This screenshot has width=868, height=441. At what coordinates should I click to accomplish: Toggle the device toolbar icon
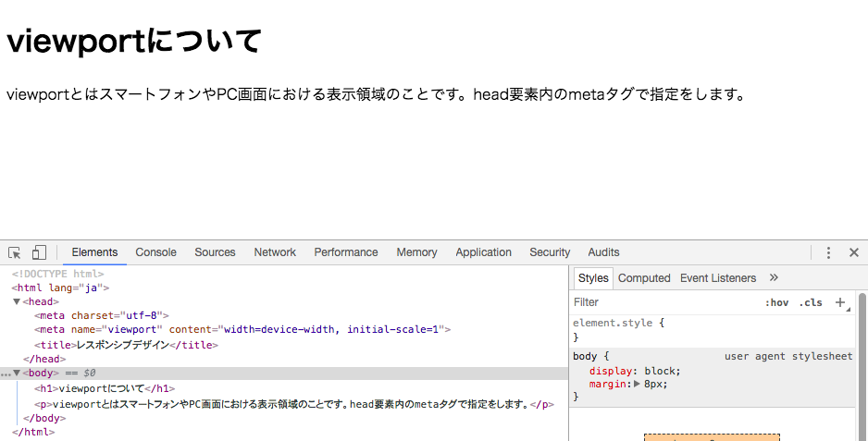point(39,252)
